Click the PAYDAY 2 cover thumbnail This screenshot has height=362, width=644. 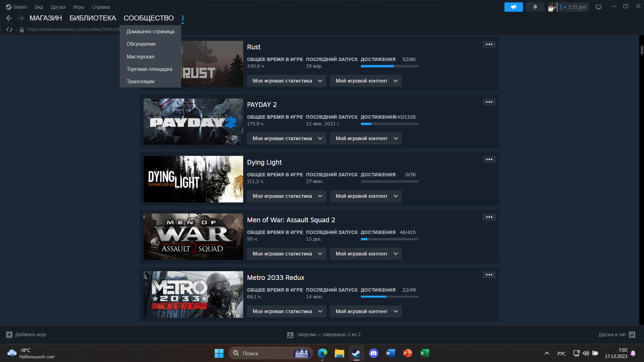tap(193, 122)
